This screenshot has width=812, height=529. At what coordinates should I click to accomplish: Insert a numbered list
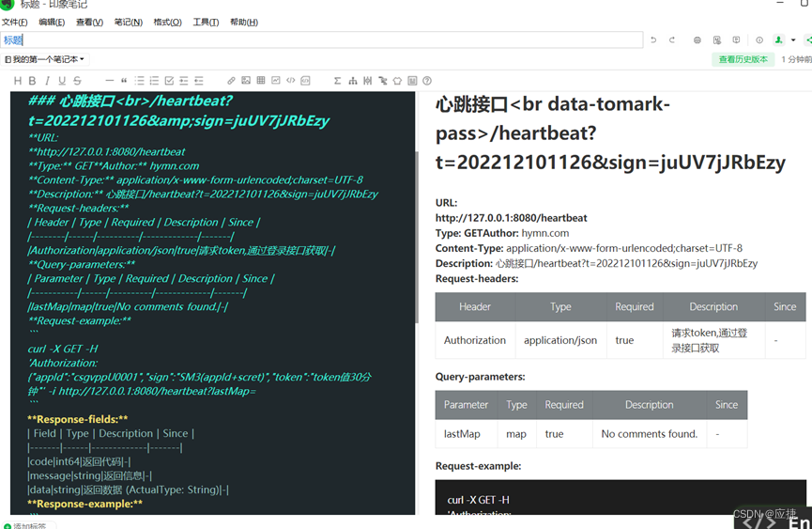[x=154, y=81]
